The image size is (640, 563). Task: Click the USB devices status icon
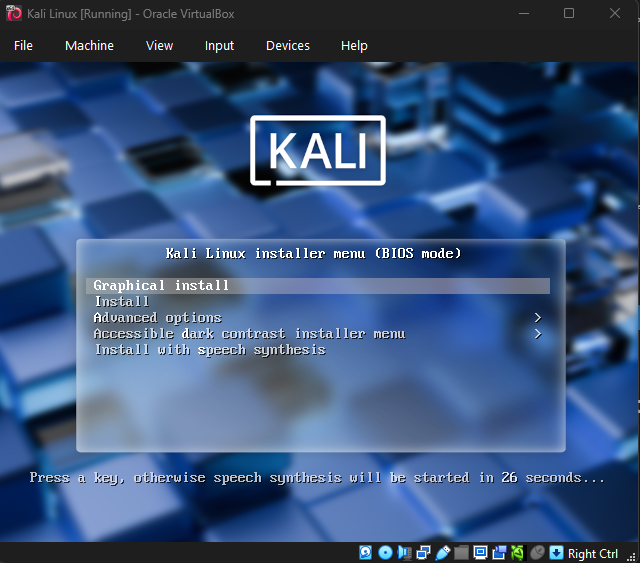[x=442, y=553]
